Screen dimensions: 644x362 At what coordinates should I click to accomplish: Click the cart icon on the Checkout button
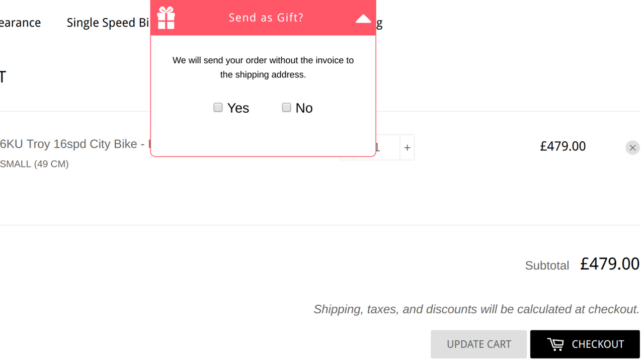tap(556, 344)
